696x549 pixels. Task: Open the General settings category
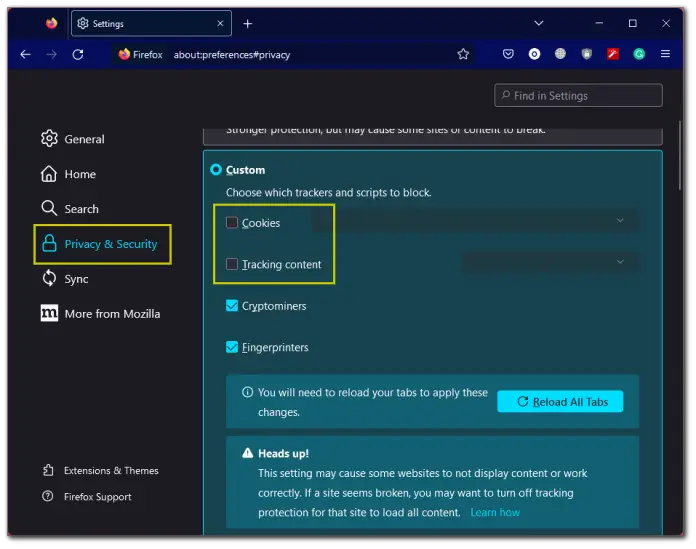[73, 139]
